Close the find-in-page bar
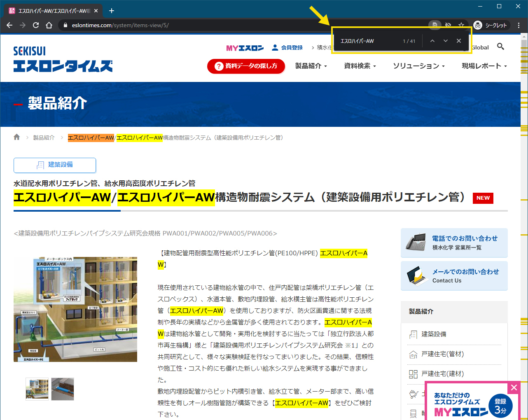 coord(459,41)
